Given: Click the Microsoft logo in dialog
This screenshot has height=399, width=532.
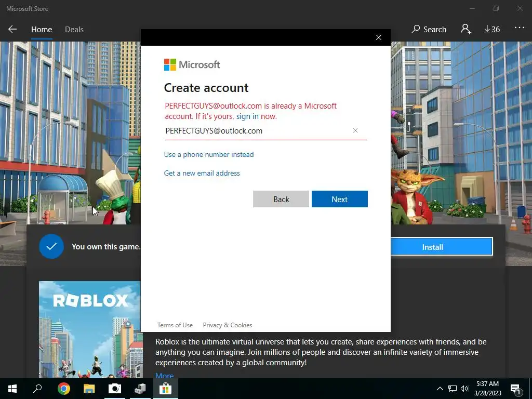Looking at the screenshot, I should click(192, 64).
